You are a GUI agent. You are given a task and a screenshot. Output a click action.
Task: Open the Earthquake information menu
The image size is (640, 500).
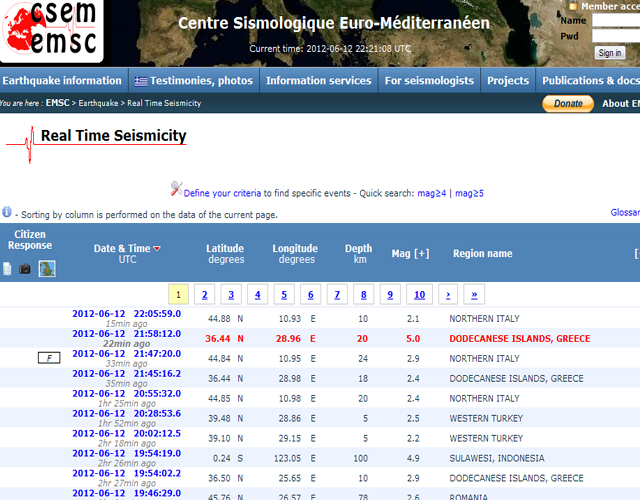pos(62,81)
